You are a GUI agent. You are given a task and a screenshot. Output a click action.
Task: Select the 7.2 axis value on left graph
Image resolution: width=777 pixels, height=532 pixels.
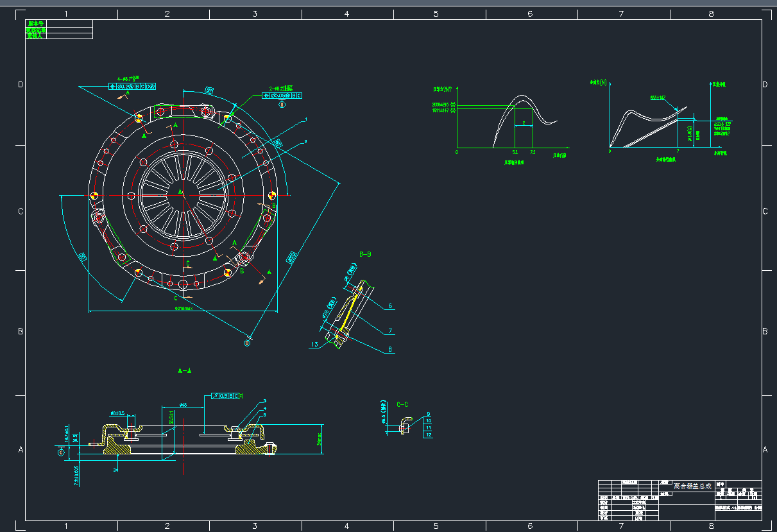(x=533, y=153)
